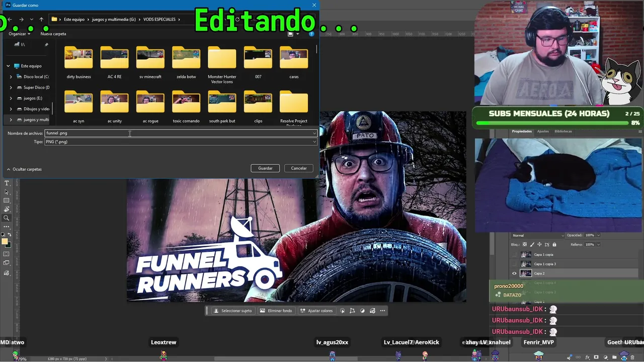
Task: Open more options in contextual task bar
Action: coord(382,311)
